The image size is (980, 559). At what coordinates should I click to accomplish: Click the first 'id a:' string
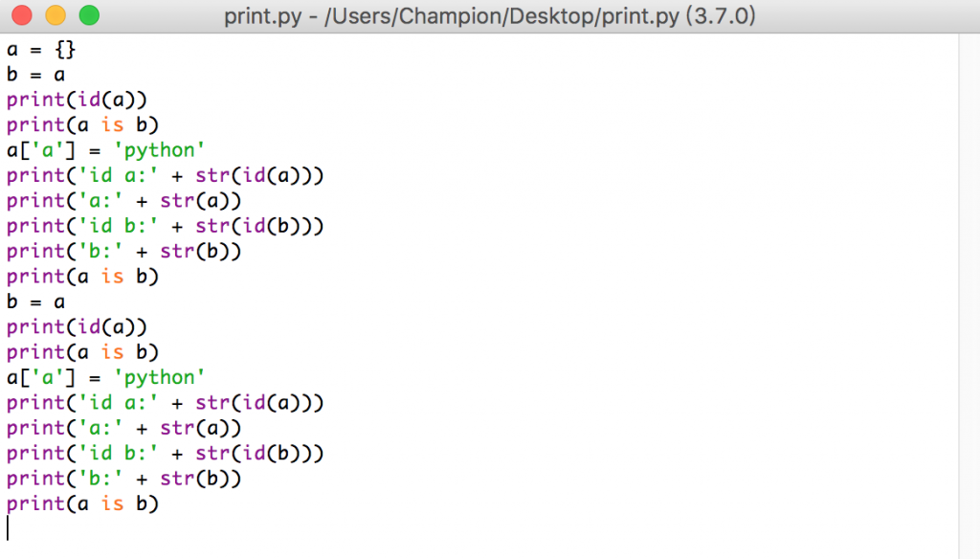pyautogui.click(x=118, y=176)
